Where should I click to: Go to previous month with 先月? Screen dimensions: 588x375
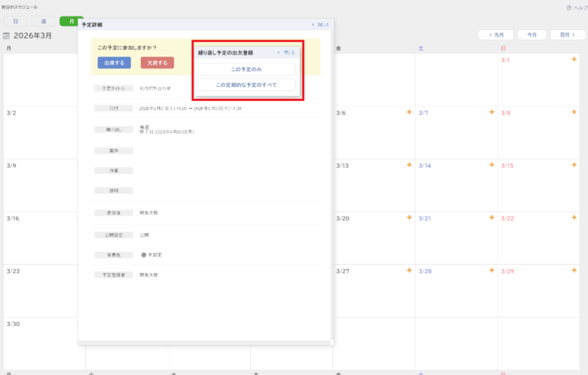[496, 35]
